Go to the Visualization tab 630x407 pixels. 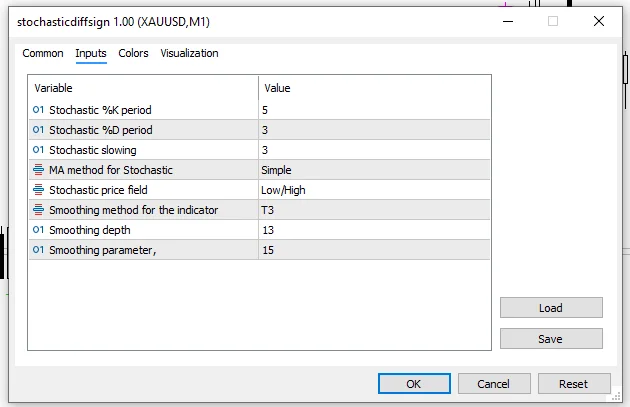click(x=189, y=53)
